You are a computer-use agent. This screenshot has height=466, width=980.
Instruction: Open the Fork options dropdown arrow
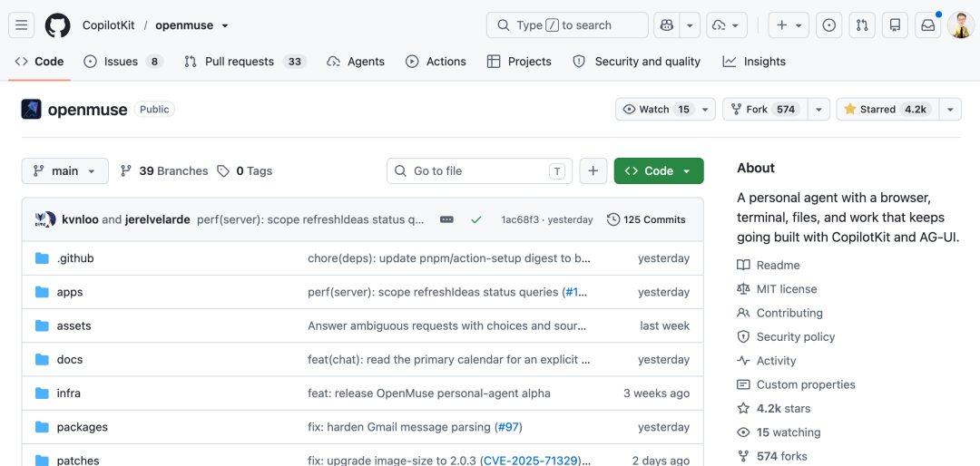click(818, 110)
